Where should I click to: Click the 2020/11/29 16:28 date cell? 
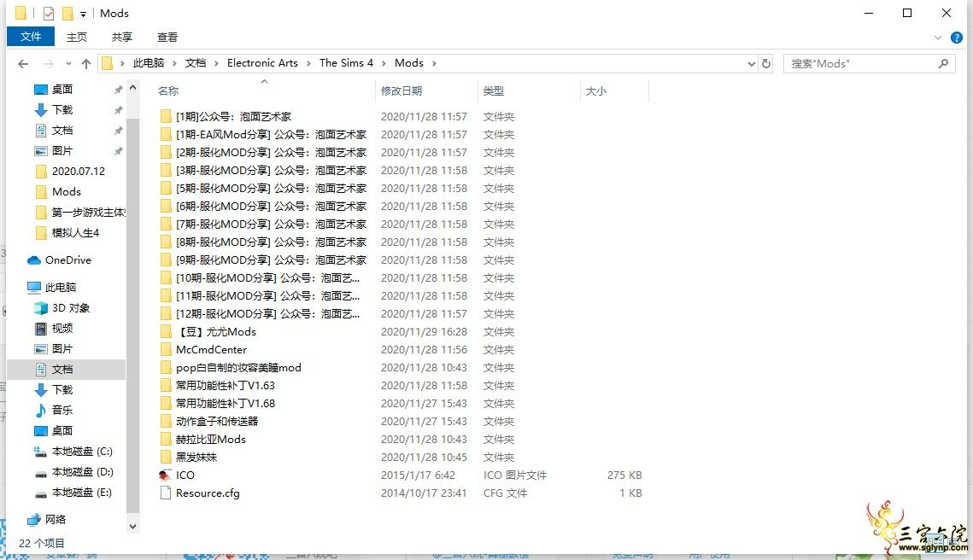tap(424, 332)
